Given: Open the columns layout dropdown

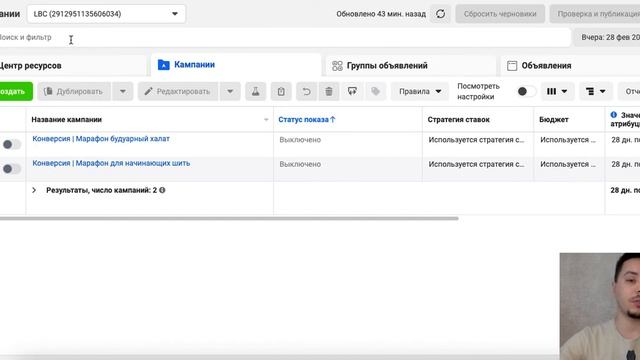Looking at the screenshot, I should [557, 91].
